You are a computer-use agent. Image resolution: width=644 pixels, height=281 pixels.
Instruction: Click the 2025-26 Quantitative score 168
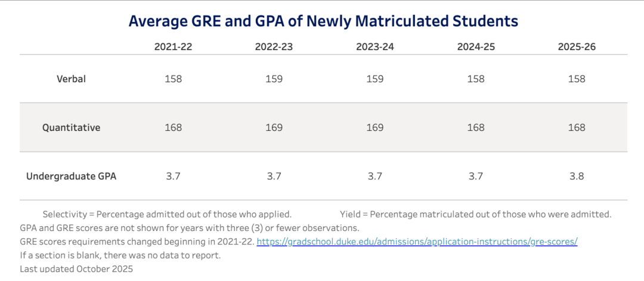coord(577,127)
